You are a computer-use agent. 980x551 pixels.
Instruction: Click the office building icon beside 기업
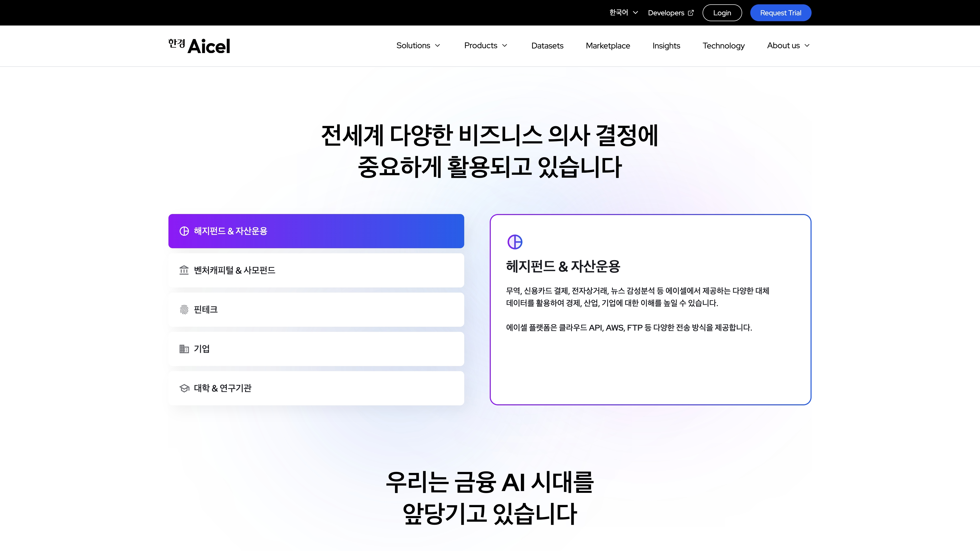pos(184,349)
